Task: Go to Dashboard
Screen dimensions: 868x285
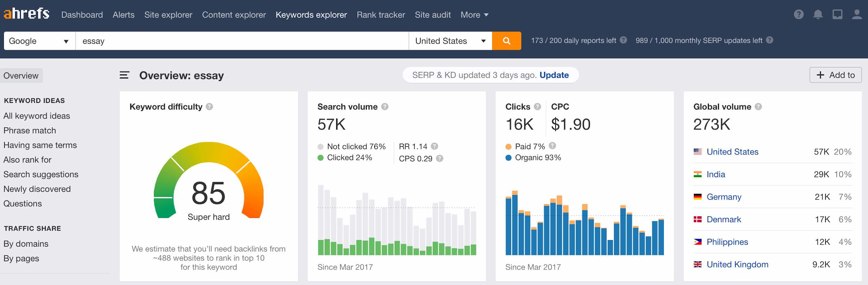Action: tap(82, 15)
